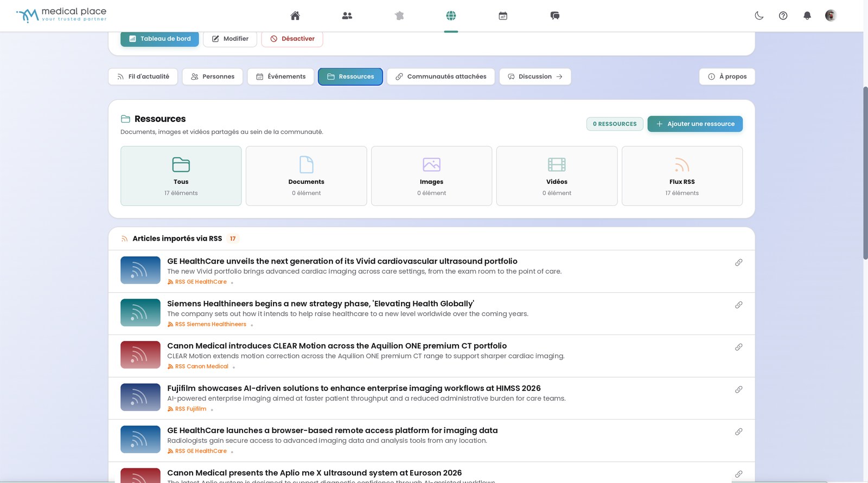The width and height of the screenshot is (868, 483).
Task: Click the 17 count badge beside RSS heading
Action: (x=233, y=239)
